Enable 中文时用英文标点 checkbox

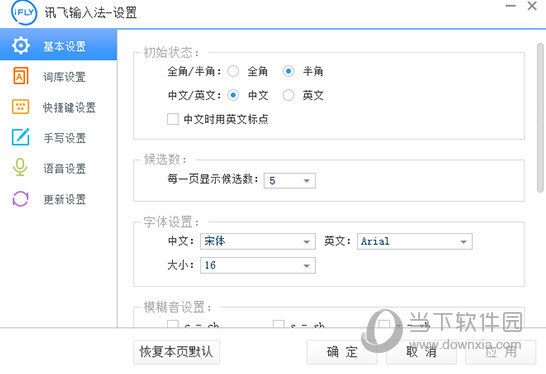coord(173,119)
